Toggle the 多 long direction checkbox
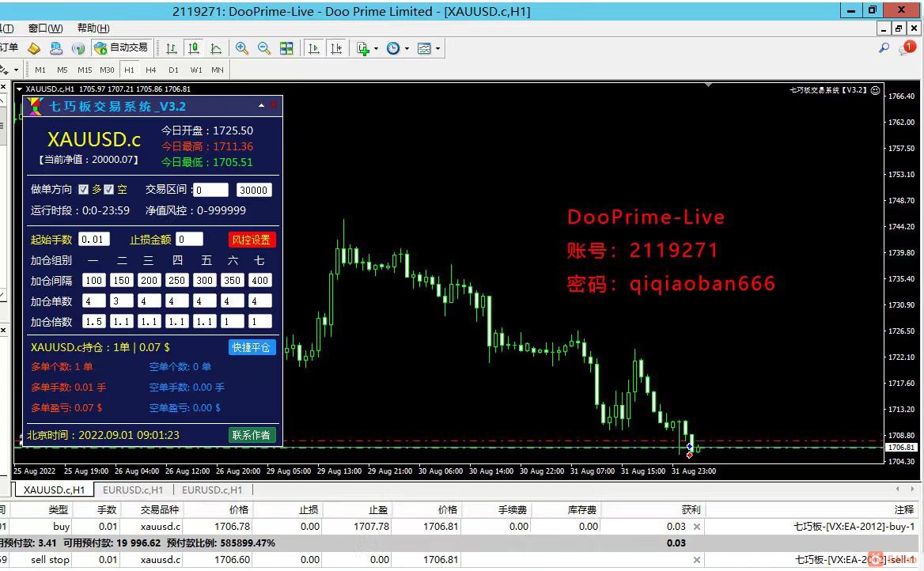 [84, 189]
